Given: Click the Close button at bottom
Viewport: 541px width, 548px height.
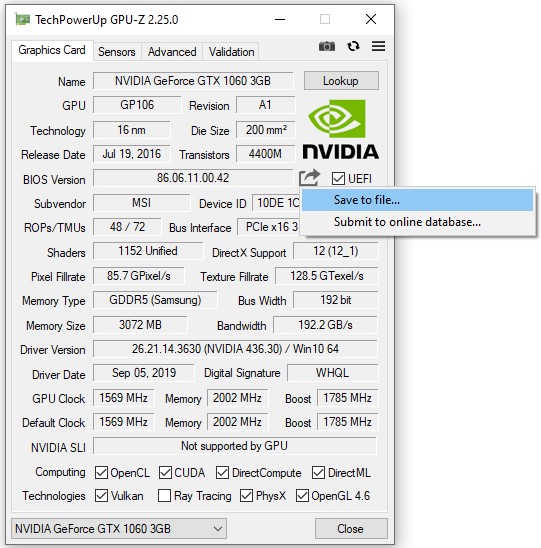Looking at the screenshot, I should pos(351,528).
